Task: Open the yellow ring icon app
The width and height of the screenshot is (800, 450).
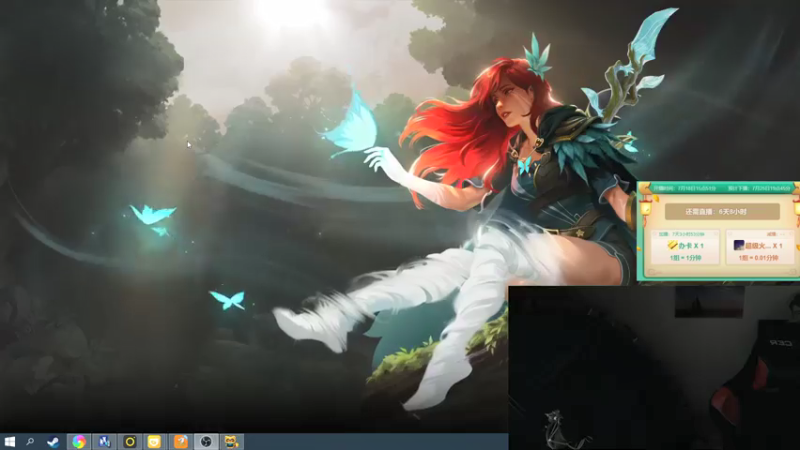Action: tap(130, 442)
